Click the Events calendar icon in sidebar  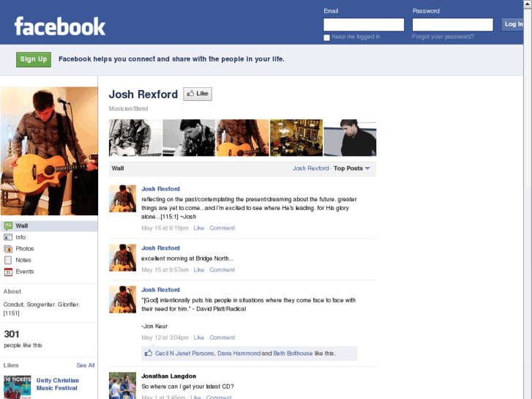8,272
